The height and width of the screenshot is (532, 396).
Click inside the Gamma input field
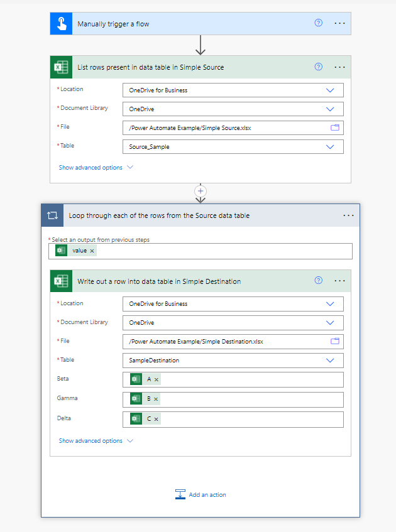[233, 399]
